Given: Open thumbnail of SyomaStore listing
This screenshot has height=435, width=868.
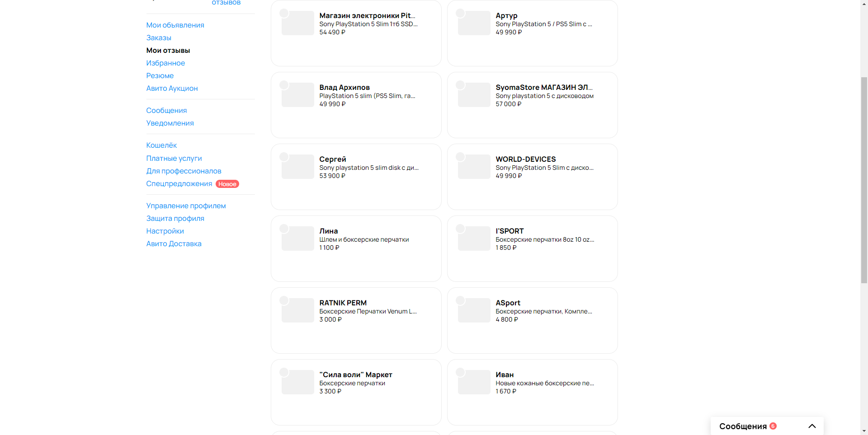Looking at the screenshot, I should click(x=474, y=95).
